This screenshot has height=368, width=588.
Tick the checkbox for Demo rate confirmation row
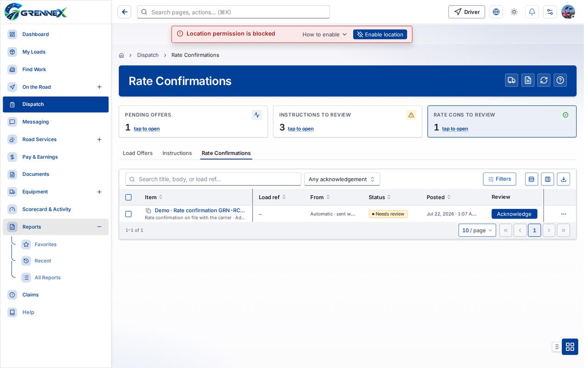[128, 214]
